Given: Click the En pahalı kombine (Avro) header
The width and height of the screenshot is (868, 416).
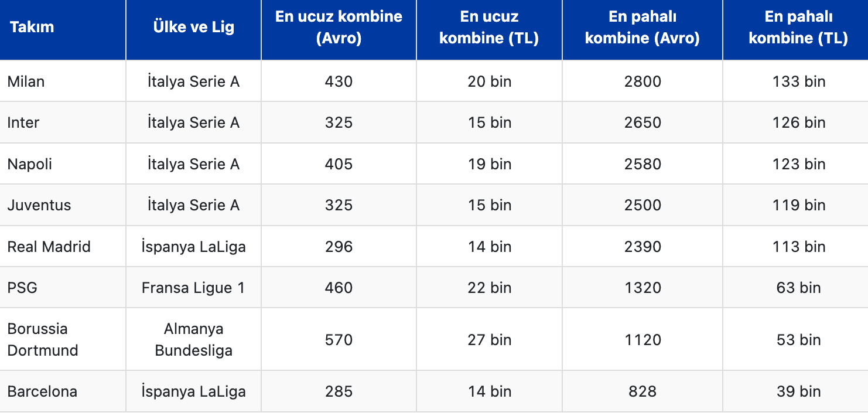Looking at the screenshot, I should coord(643,27).
